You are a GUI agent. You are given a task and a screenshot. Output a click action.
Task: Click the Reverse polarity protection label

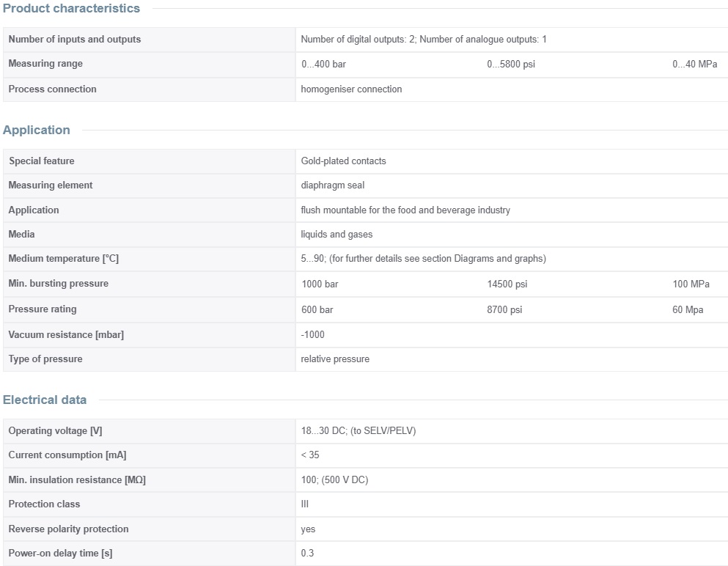tap(68, 529)
